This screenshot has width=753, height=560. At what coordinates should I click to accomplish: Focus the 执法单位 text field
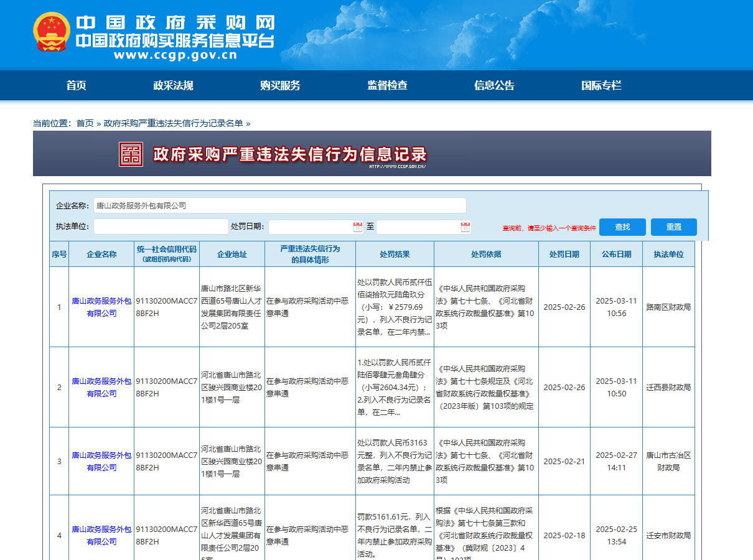click(161, 226)
